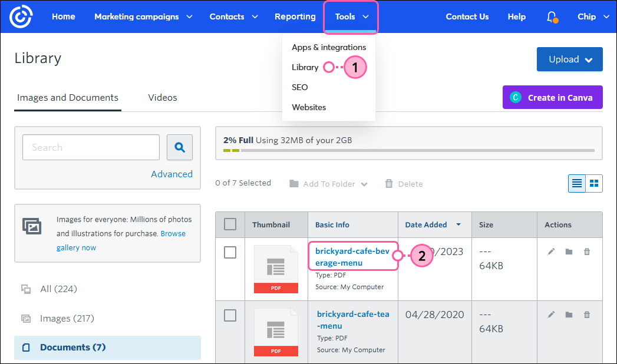Select the list view icon
Screen dimensions: 617x364
point(576,183)
